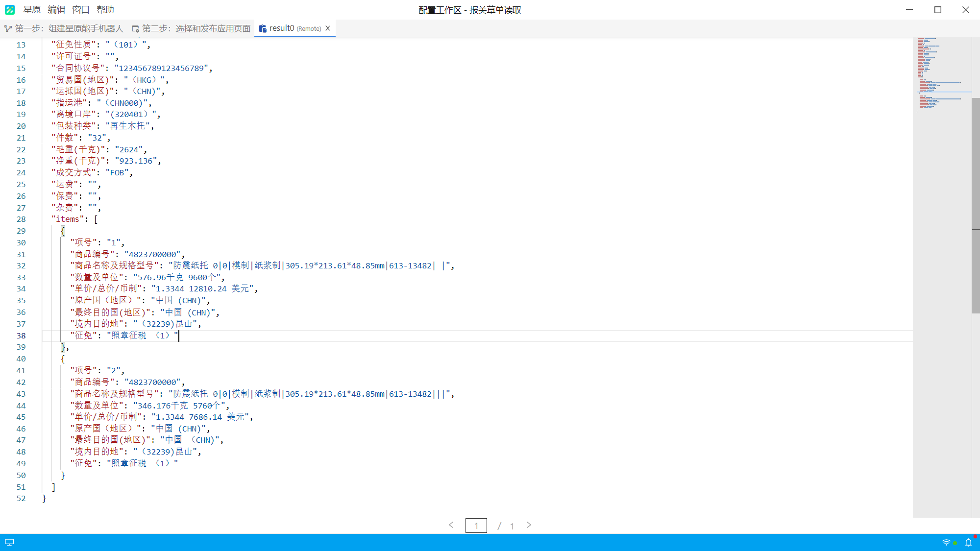This screenshot has height=551, width=980.
Task: Open the 编辑 menu
Action: click(56, 10)
